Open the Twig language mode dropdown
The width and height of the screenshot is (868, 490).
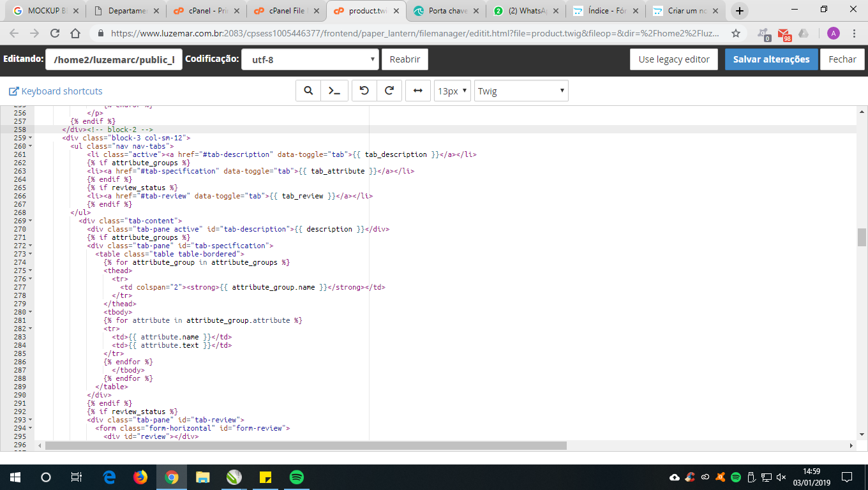pyautogui.click(x=521, y=91)
